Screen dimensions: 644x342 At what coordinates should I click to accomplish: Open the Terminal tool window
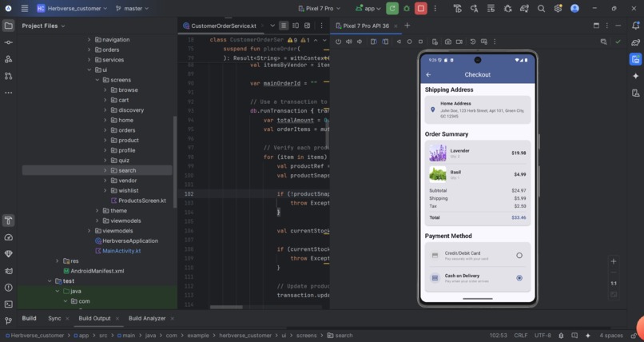[8, 304]
